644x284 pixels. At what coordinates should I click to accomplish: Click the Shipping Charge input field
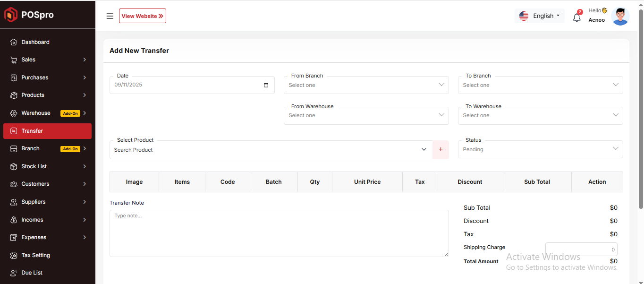tap(581, 250)
